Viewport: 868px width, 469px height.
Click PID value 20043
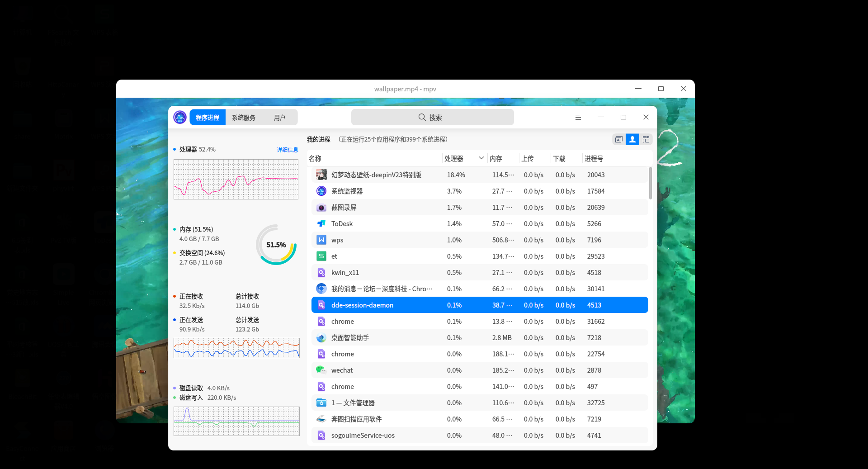coord(596,175)
